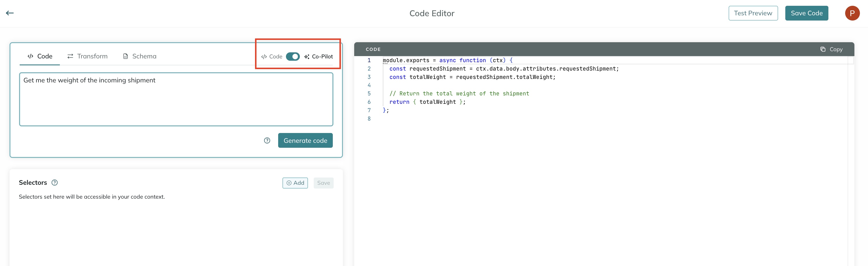This screenshot has width=868, height=266.
Task: Click the const totalWeight line
Action: [472, 77]
